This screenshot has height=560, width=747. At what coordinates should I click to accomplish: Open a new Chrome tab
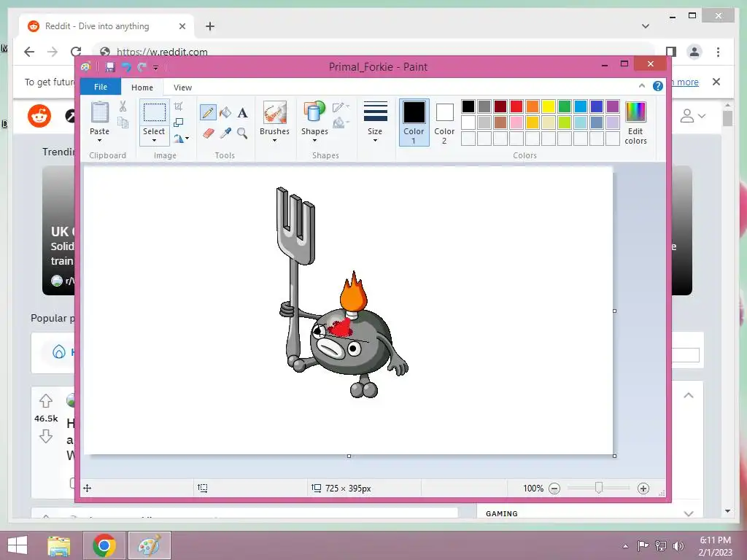pyautogui.click(x=210, y=26)
